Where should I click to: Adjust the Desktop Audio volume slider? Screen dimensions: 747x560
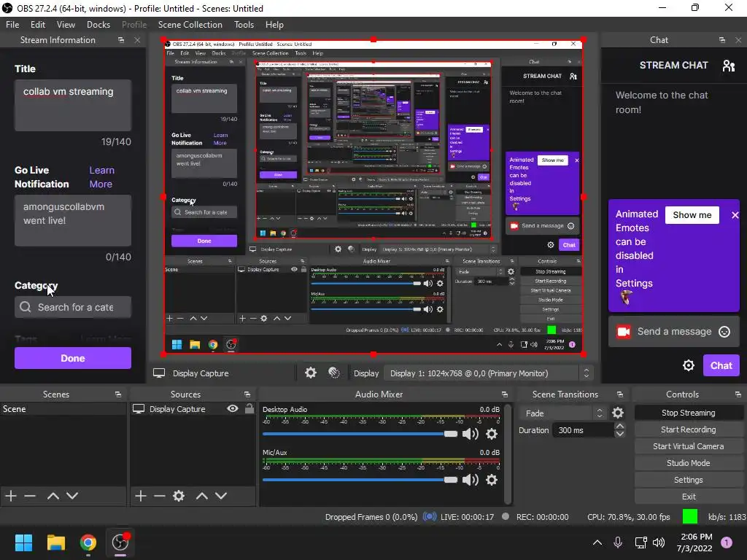point(360,434)
